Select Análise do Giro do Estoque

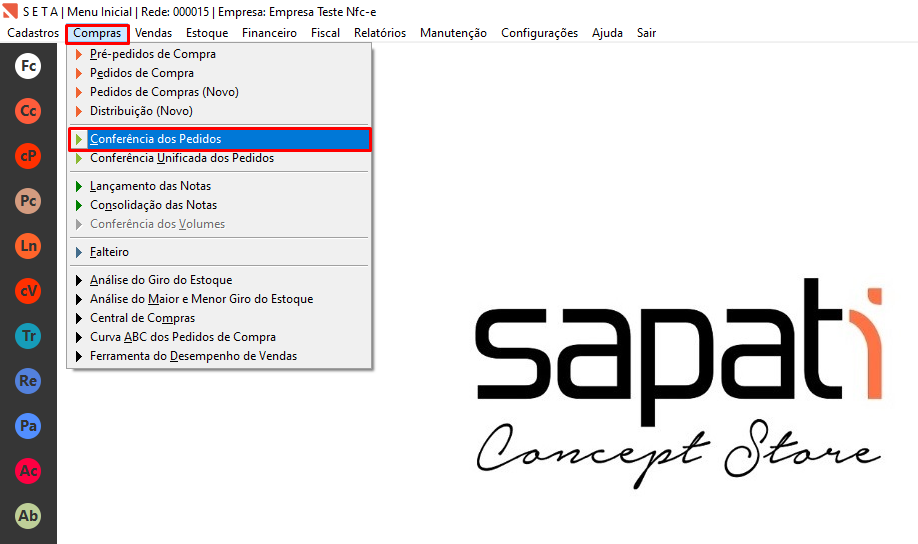point(220,280)
